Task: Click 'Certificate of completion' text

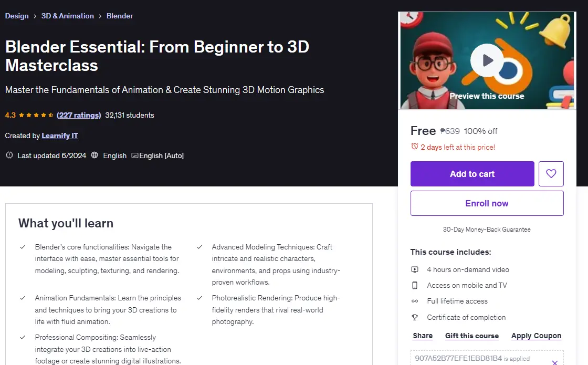Action: point(466,317)
